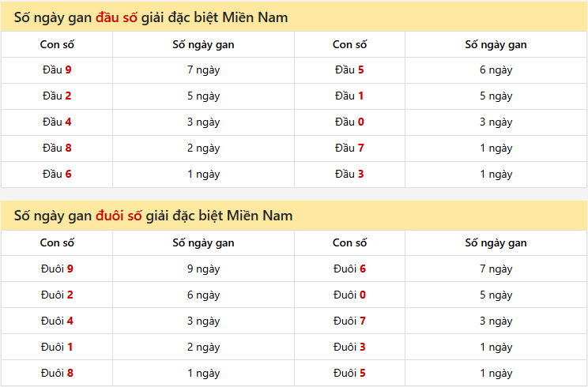Select the 'Đuôi 4' entry
Screen dimensions: 588x387
coord(57,321)
